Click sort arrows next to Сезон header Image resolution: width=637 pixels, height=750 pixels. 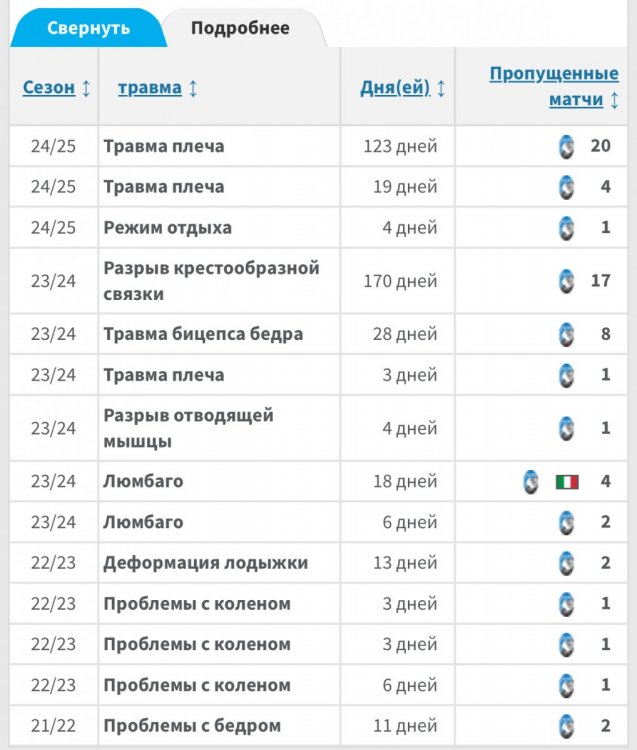tap(86, 88)
